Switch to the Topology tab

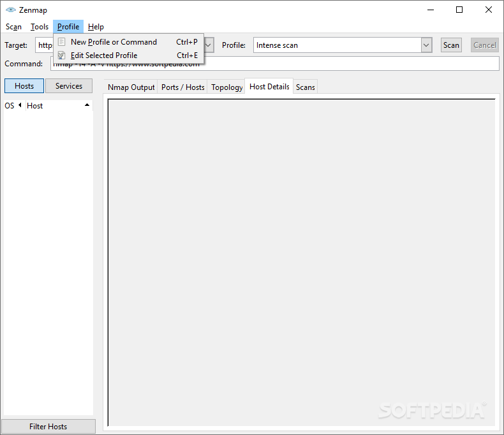(226, 87)
